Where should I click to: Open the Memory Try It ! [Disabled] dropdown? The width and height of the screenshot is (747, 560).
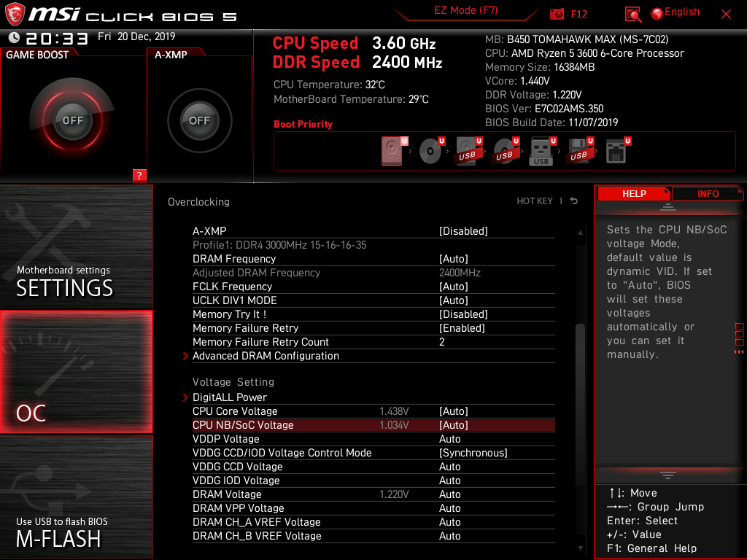pos(463,314)
